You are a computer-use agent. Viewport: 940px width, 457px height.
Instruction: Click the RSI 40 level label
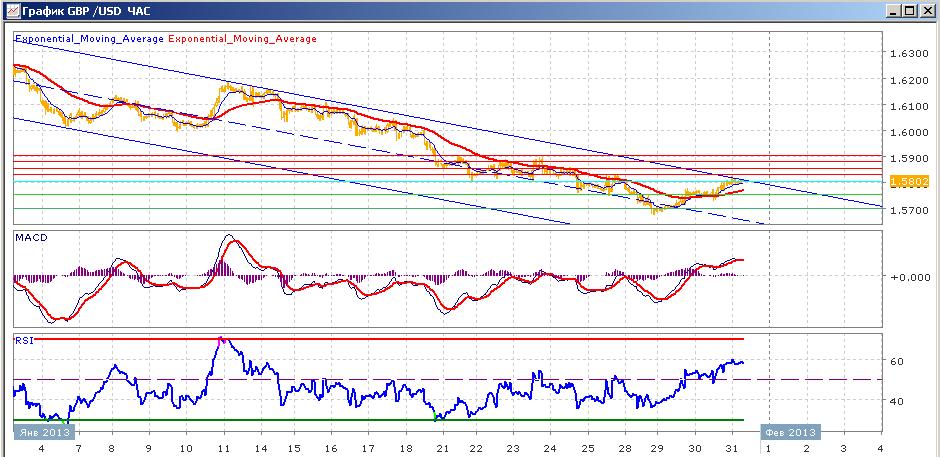[x=897, y=401]
